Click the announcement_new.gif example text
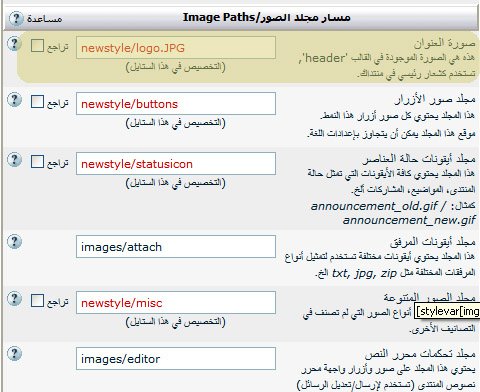The width and height of the screenshot is (480, 392). (x=409, y=220)
